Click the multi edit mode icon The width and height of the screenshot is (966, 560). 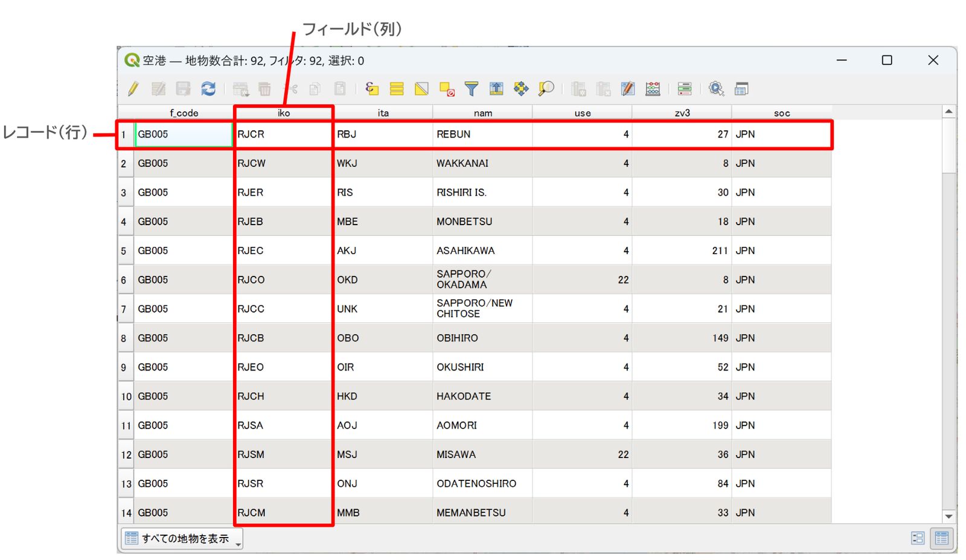click(158, 89)
